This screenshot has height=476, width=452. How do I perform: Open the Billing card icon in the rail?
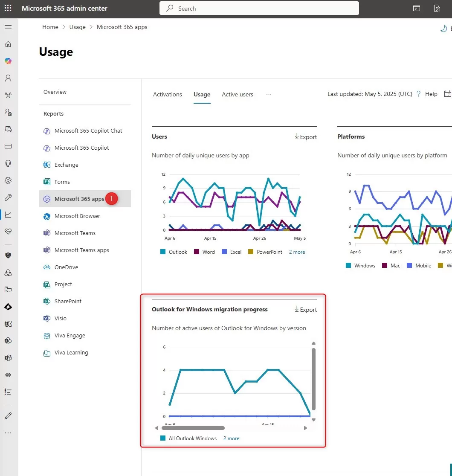(8, 146)
